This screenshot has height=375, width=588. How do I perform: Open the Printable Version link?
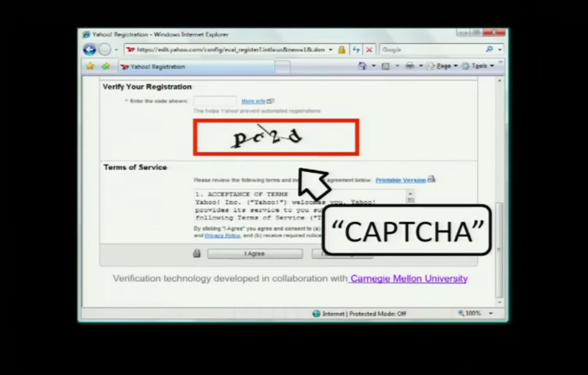[400, 180]
